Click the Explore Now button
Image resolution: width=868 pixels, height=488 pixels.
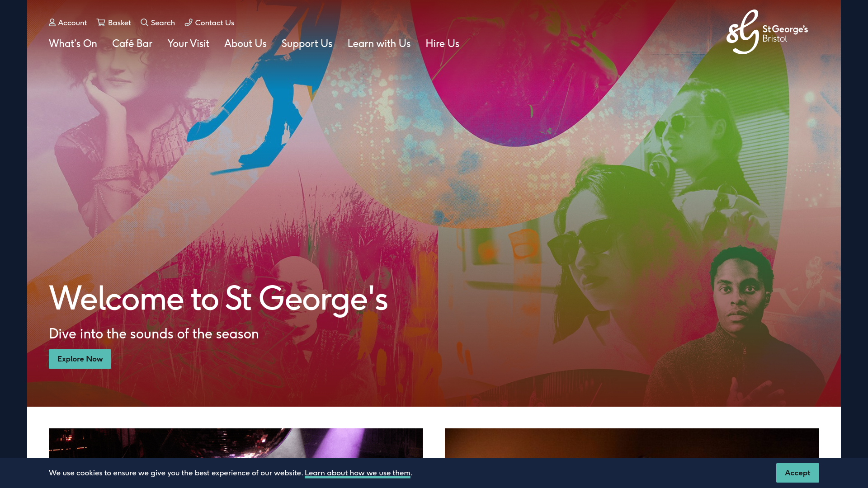click(x=80, y=359)
